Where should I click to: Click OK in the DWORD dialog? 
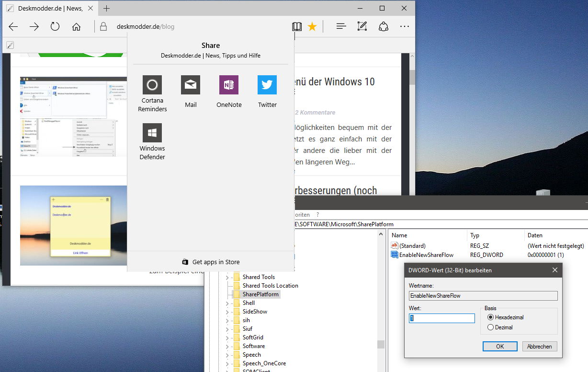point(500,346)
